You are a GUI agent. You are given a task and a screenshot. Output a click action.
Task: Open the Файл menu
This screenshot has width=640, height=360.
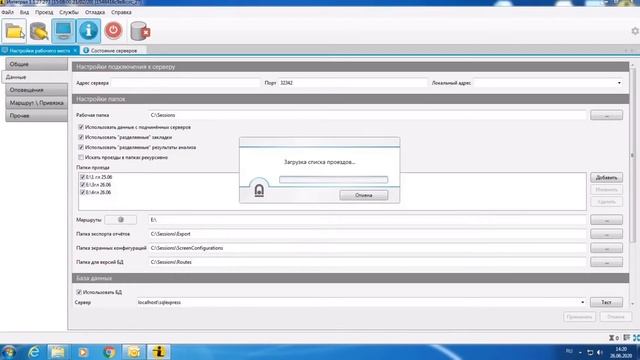pyautogui.click(x=7, y=12)
